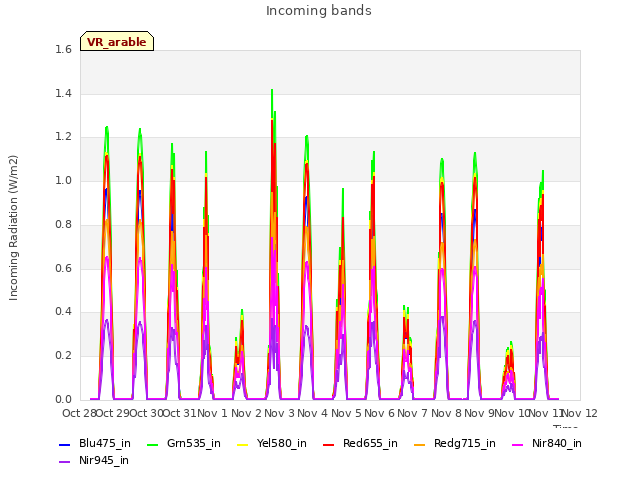The image size is (640, 480).
Task: Click the 0.2 y-axis tick label
Action: [x=63, y=356]
